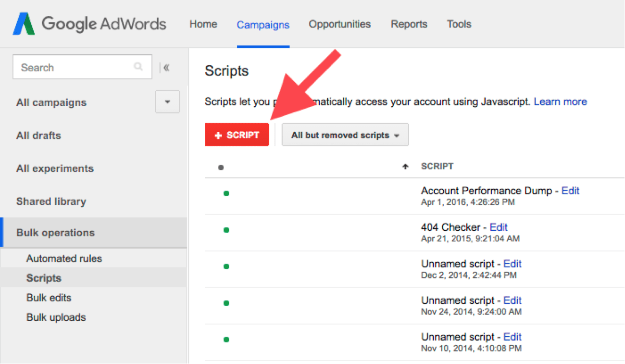This screenshot has height=364, width=625.
Task: Open the All but removed scripts filter
Action: pos(345,135)
